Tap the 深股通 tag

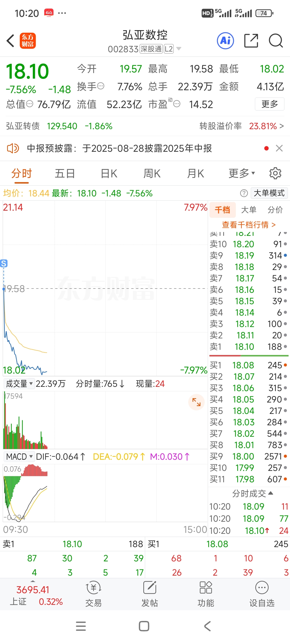[151, 49]
